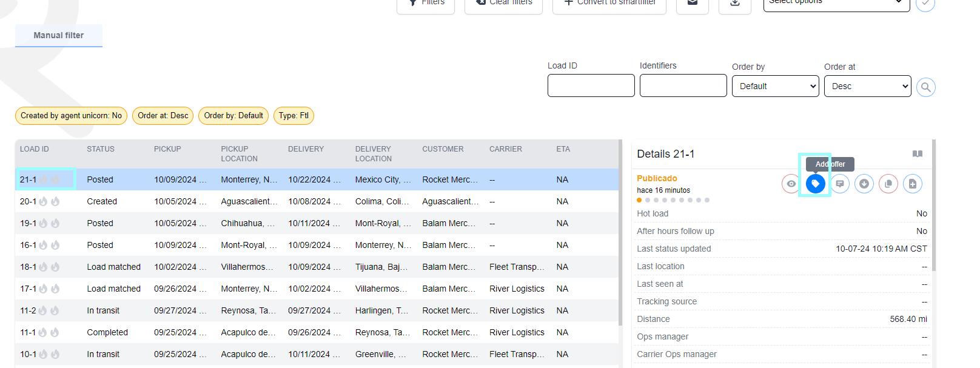Click 'Mont-Royal' pickup location in row 16-1
The width and height of the screenshot is (980, 368).
click(249, 245)
